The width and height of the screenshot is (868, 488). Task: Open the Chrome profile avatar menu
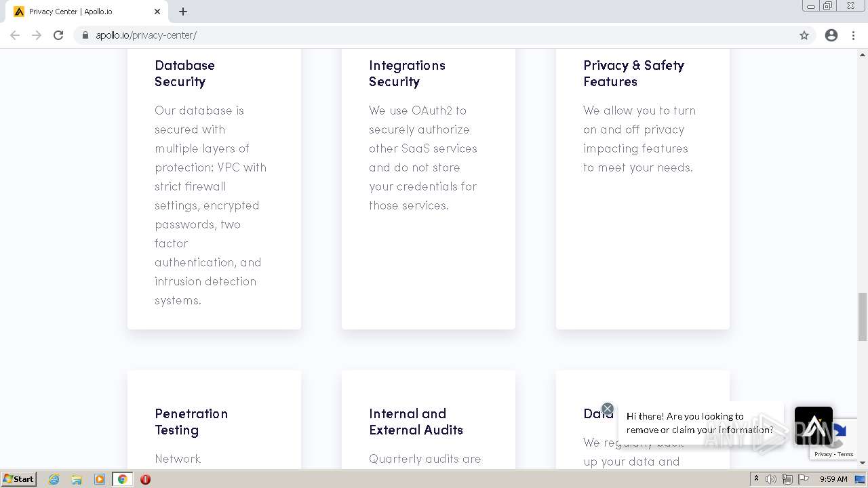coord(831,35)
